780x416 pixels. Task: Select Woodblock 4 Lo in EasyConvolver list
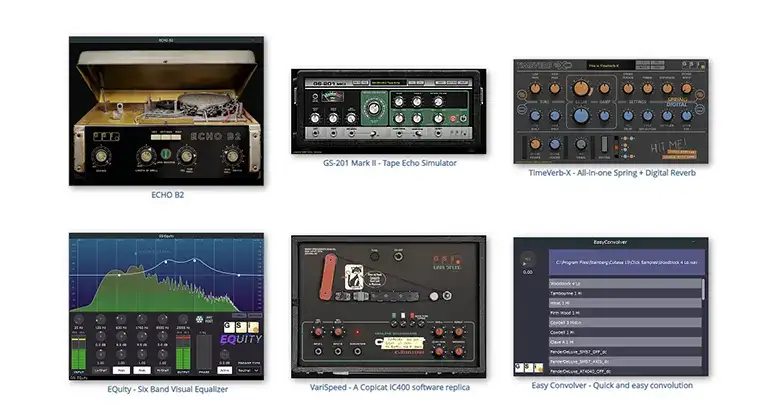pos(625,283)
